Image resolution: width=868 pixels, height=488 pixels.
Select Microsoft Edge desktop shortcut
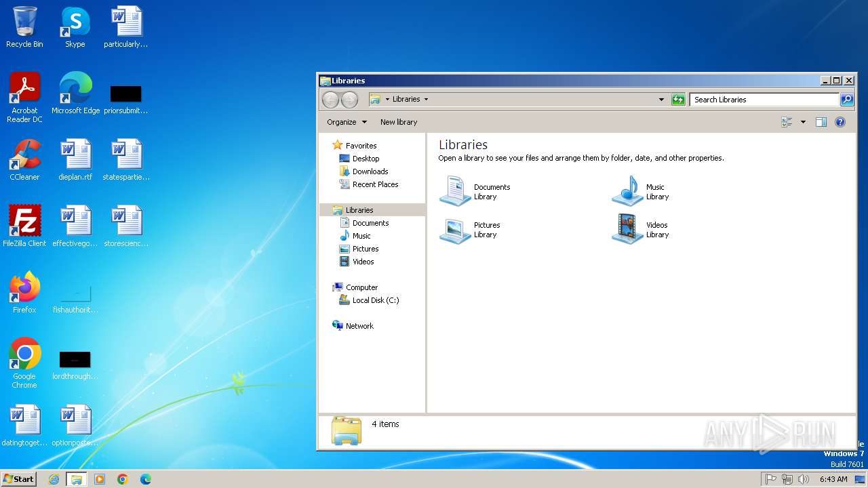click(75, 94)
